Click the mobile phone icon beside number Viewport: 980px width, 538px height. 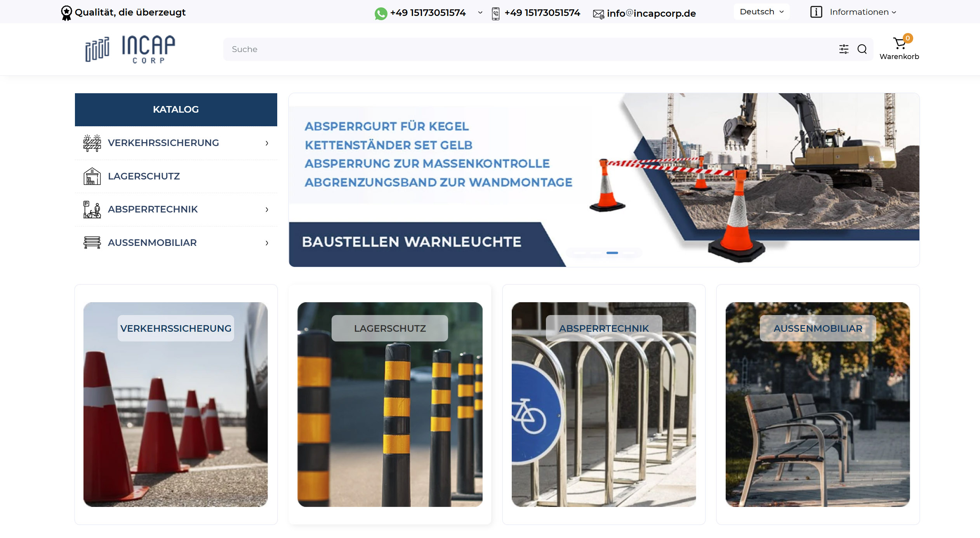495,13
